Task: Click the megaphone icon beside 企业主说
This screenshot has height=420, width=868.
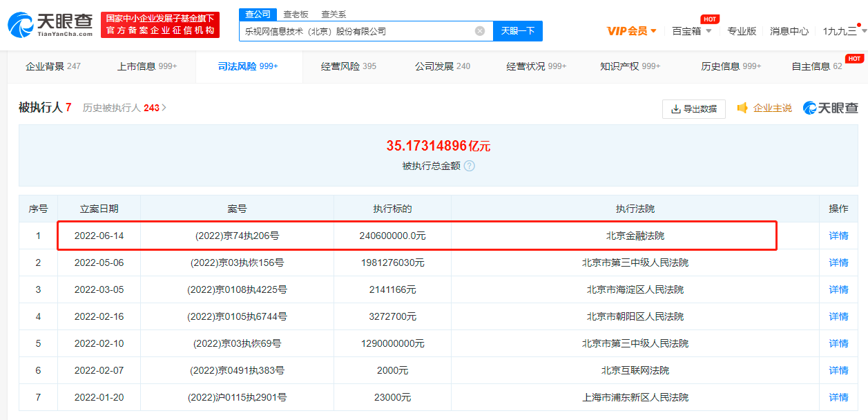Action: tap(742, 108)
